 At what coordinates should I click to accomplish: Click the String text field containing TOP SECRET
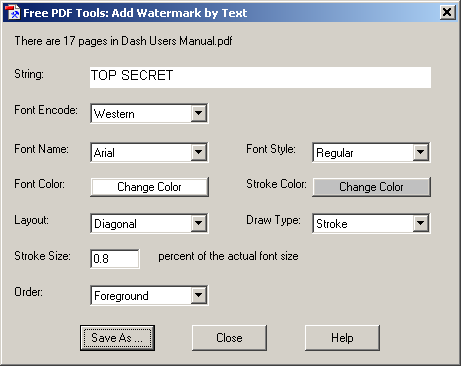260,77
